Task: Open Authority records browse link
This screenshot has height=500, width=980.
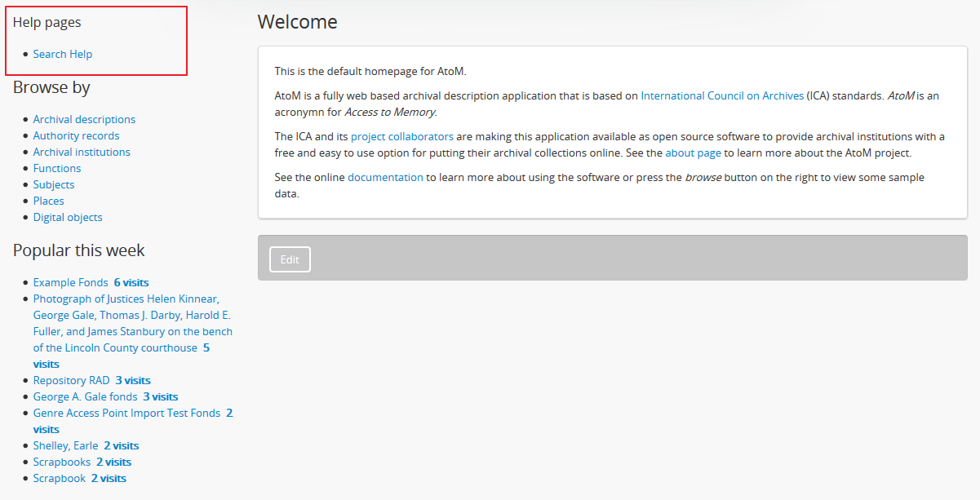Action: point(76,135)
